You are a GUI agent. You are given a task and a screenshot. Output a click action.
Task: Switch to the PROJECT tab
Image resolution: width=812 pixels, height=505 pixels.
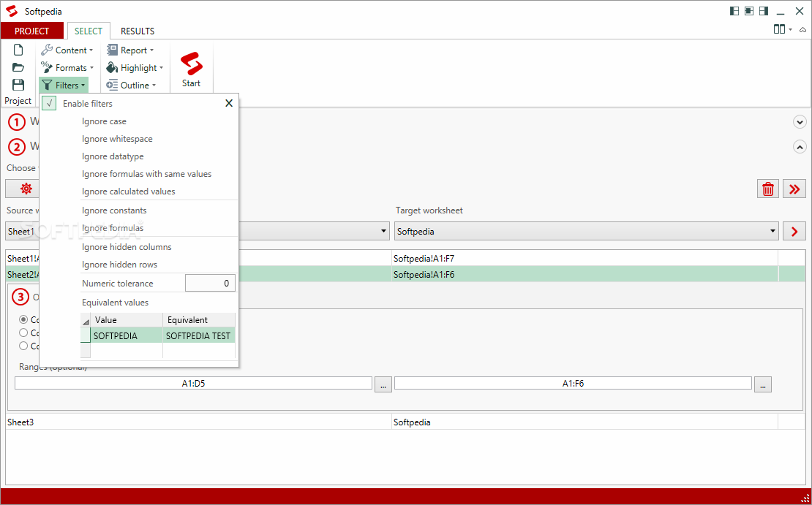(x=32, y=31)
